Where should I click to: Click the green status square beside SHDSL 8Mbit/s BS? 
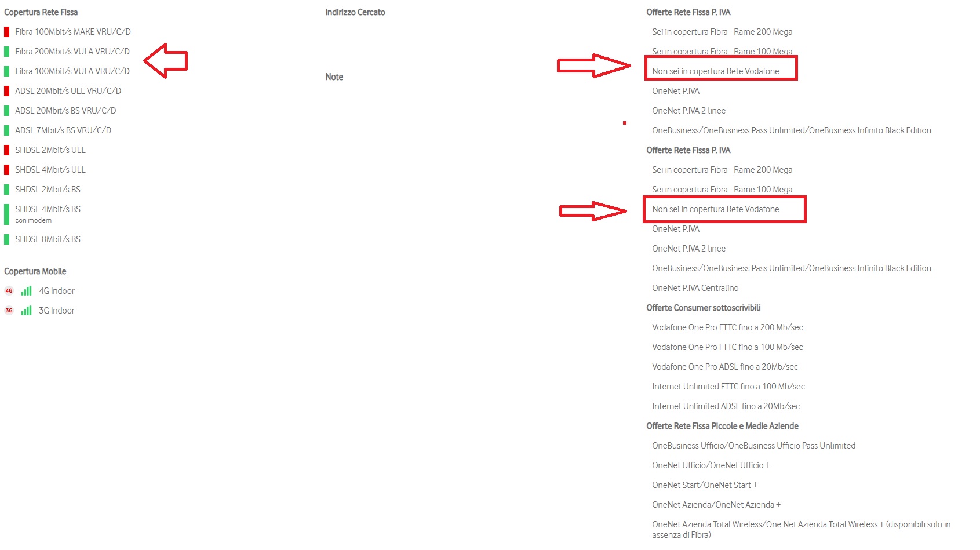[7, 239]
